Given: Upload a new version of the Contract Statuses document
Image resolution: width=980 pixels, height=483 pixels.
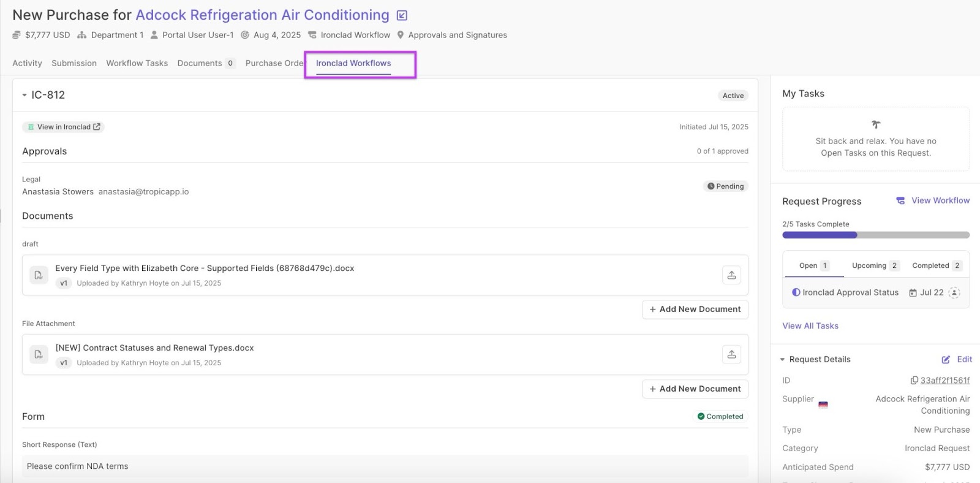Looking at the screenshot, I should [x=731, y=354].
